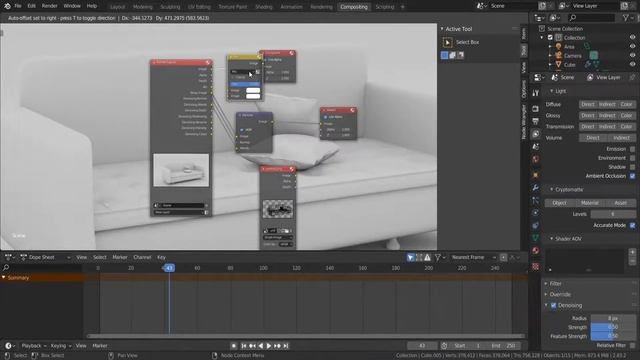Toggle the Shadow pass checkbox

pos(632,167)
